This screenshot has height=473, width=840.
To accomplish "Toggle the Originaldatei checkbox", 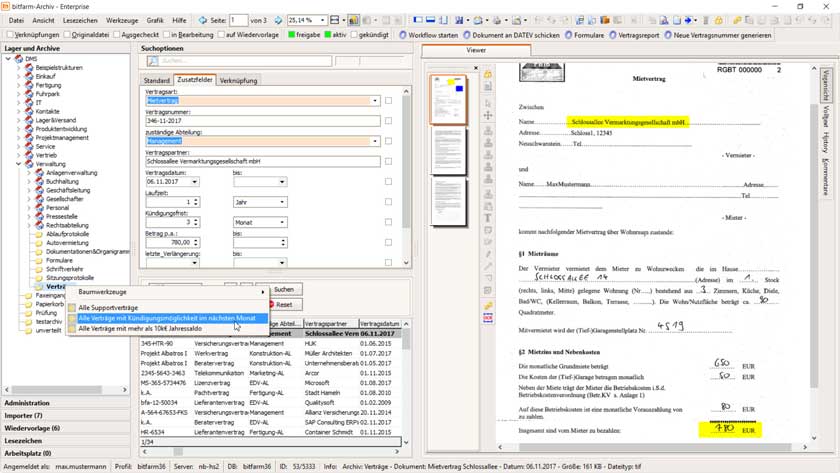I will coord(67,35).
